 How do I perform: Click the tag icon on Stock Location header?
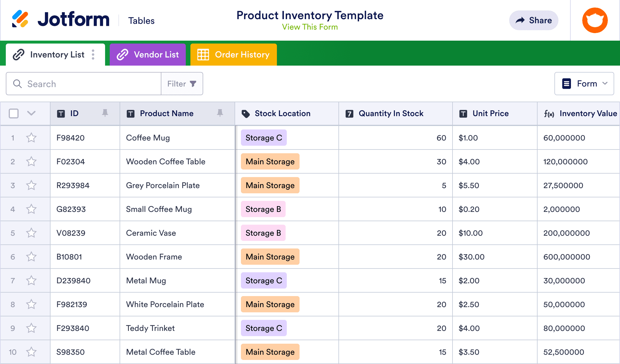point(245,113)
